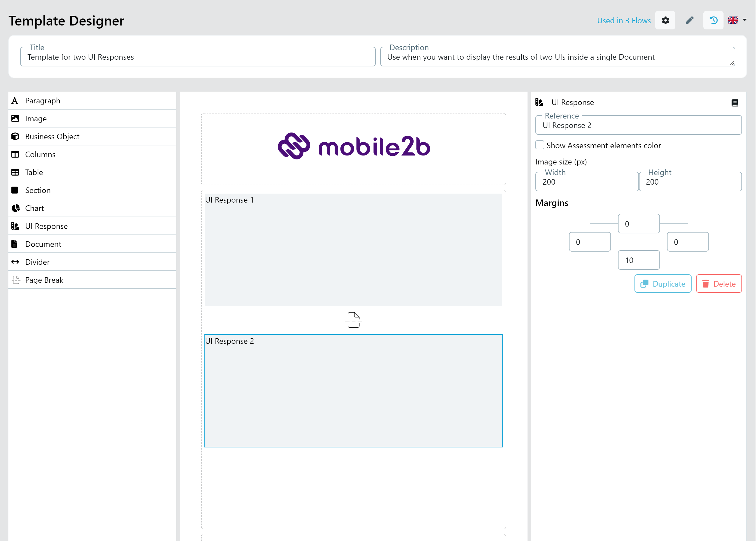Choose Business Object from the element list

pos(92,137)
